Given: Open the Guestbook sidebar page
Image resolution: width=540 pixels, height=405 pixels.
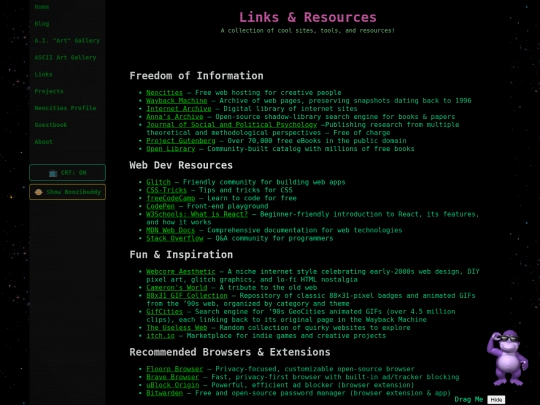Looking at the screenshot, I should pos(51,125).
